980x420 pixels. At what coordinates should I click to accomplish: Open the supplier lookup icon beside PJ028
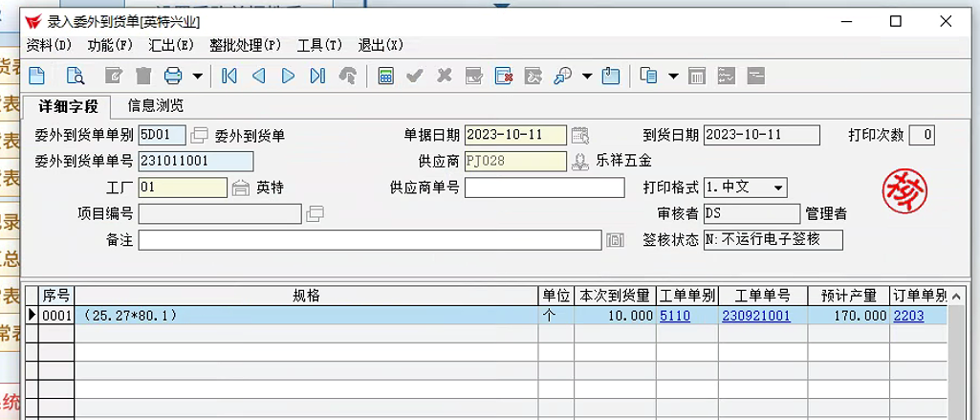(579, 161)
